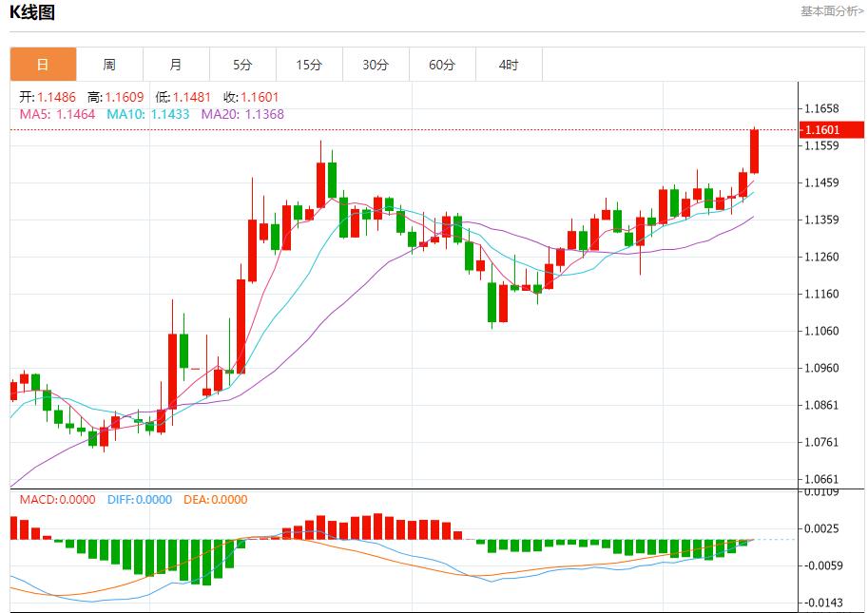This screenshot has width=868, height=613.
Task: Choose the 30分 interval tab
Action: click(376, 65)
